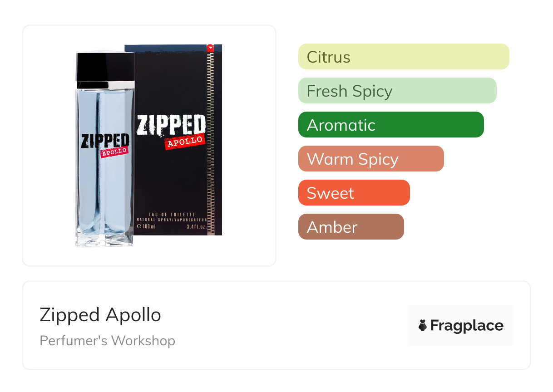Click the Fragplace perfume bottle logo icon
This screenshot has width=553, height=392.
(x=423, y=325)
